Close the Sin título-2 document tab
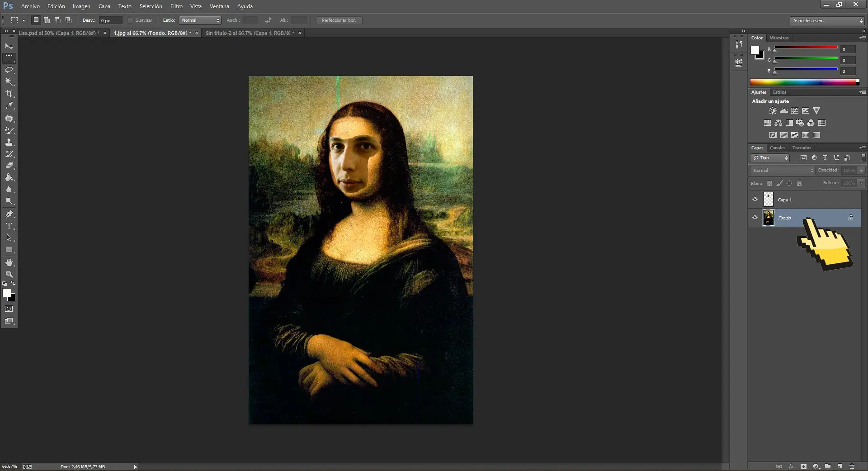 299,33
